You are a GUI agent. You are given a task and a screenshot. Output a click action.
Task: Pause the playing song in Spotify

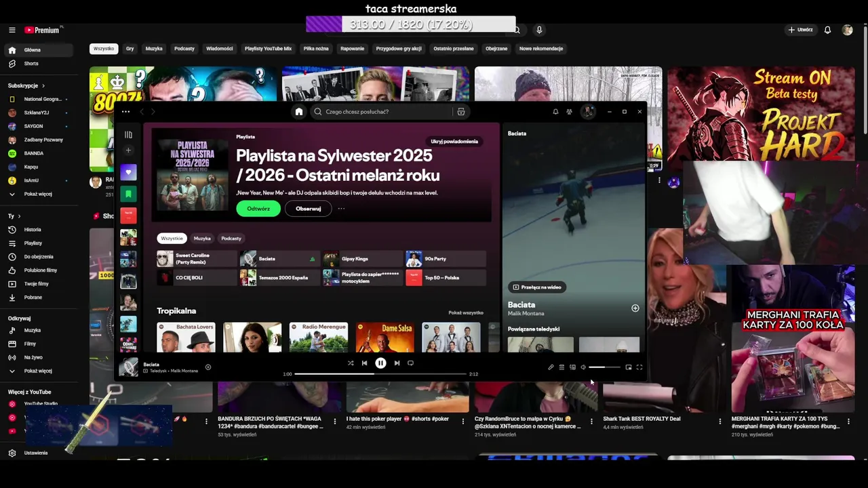click(x=380, y=363)
